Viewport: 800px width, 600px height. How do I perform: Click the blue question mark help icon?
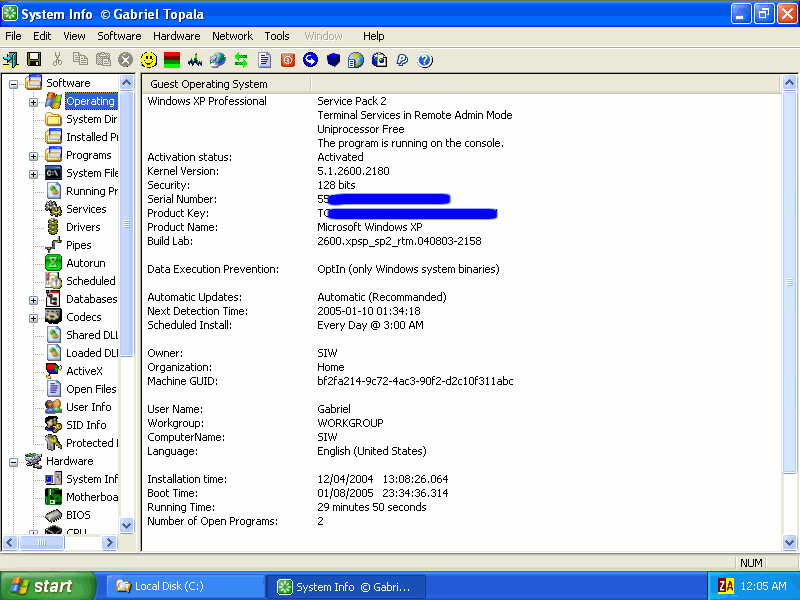point(425,60)
